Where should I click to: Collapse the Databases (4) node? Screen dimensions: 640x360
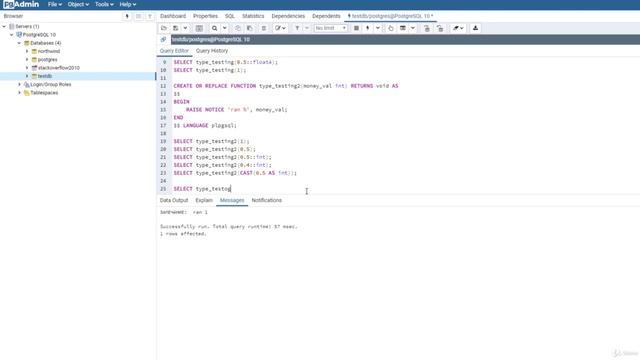19,43
